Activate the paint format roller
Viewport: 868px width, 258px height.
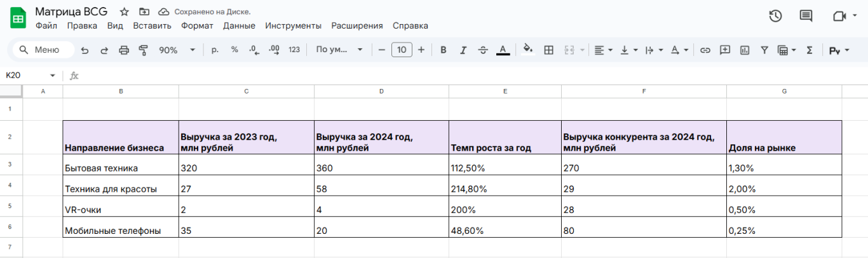(x=143, y=50)
